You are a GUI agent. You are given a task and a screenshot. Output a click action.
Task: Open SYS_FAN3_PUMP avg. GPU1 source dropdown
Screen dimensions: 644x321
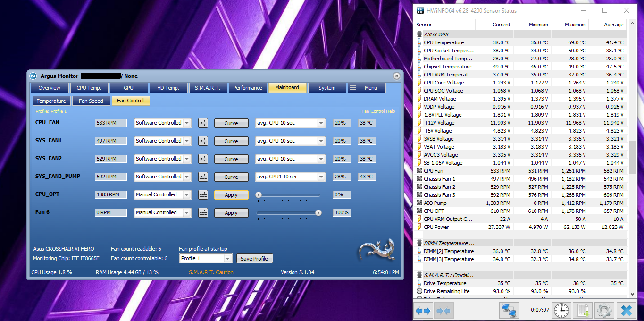pyautogui.click(x=291, y=177)
